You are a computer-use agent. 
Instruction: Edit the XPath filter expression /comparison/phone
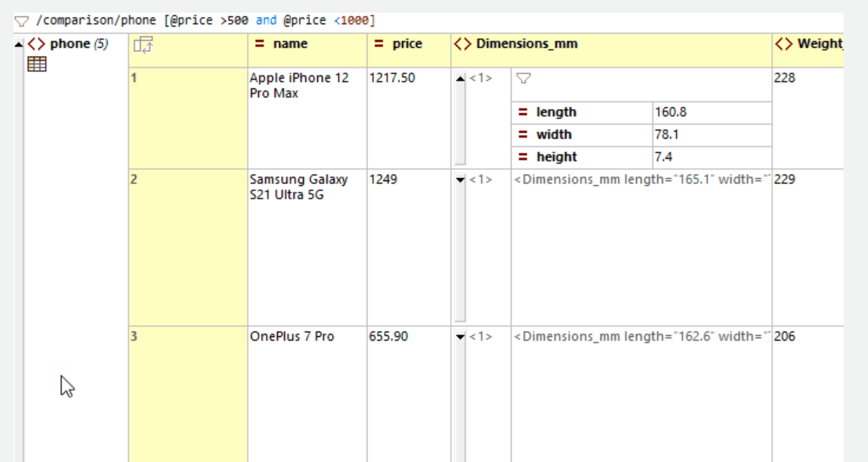(x=206, y=20)
